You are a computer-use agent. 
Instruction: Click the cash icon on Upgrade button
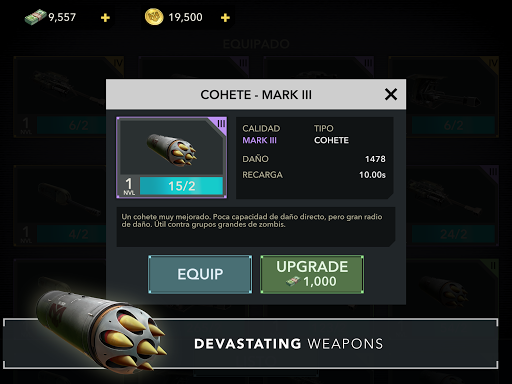[292, 282]
